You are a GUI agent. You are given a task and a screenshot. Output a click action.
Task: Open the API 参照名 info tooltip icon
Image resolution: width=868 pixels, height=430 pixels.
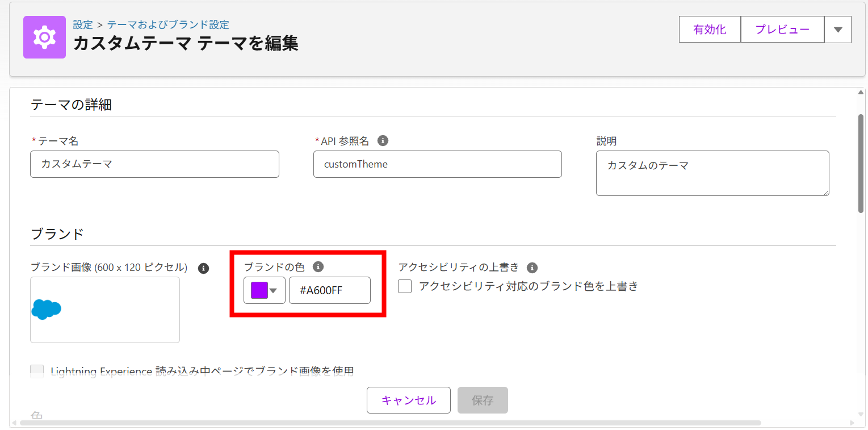click(383, 140)
